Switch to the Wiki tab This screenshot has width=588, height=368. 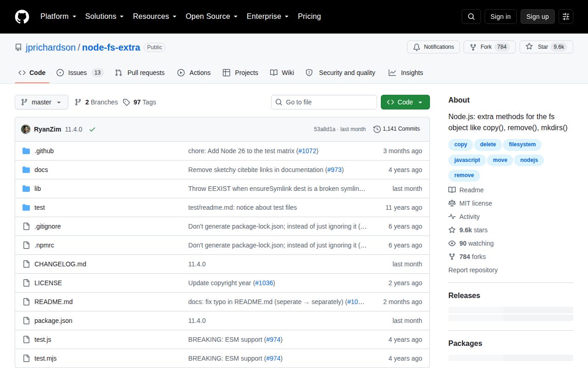pos(282,73)
